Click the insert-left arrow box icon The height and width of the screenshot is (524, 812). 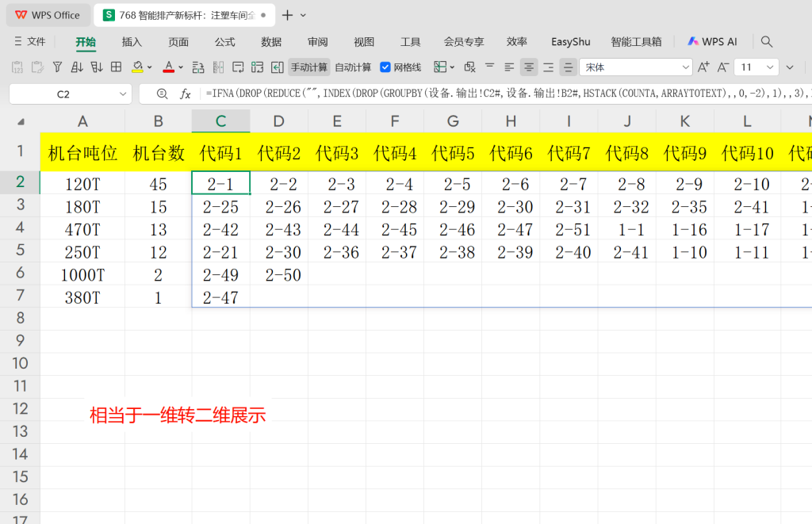(x=278, y=67)
